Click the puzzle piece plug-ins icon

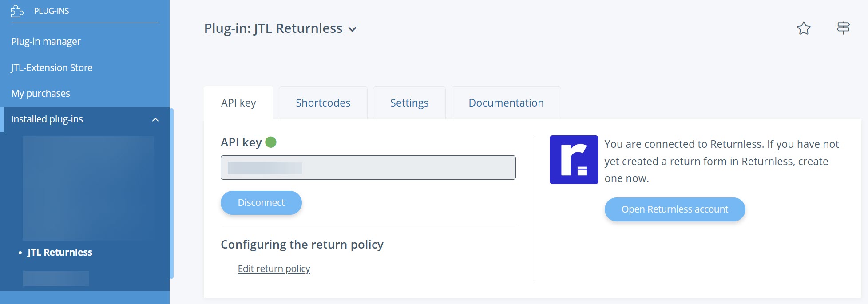click(x=17, y=11)
